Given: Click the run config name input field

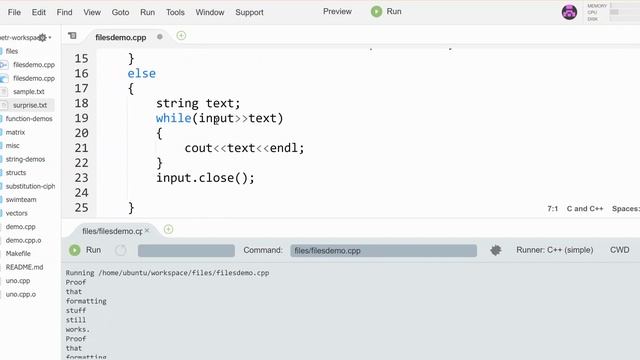Looking at the screenshot, I should click(186, 251).
